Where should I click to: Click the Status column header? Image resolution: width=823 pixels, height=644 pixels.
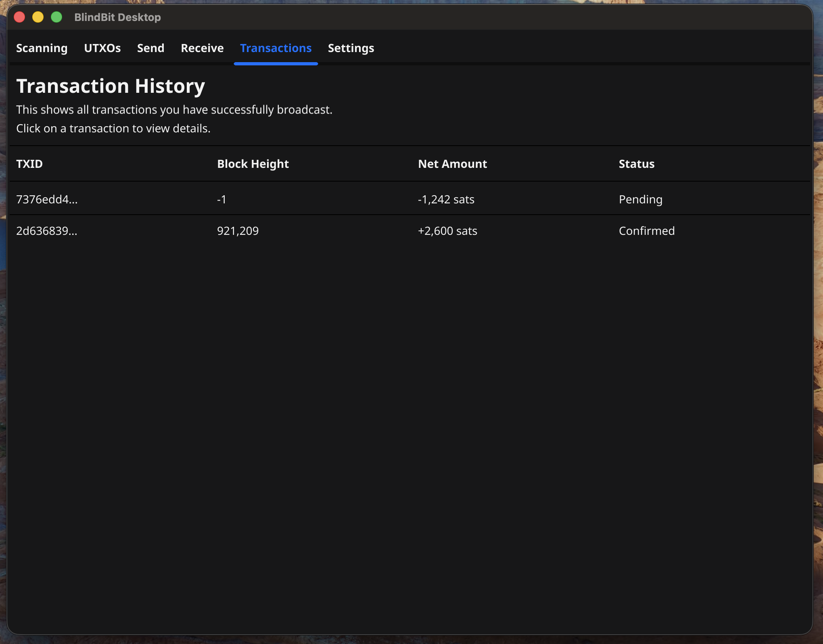pos(636,164)
